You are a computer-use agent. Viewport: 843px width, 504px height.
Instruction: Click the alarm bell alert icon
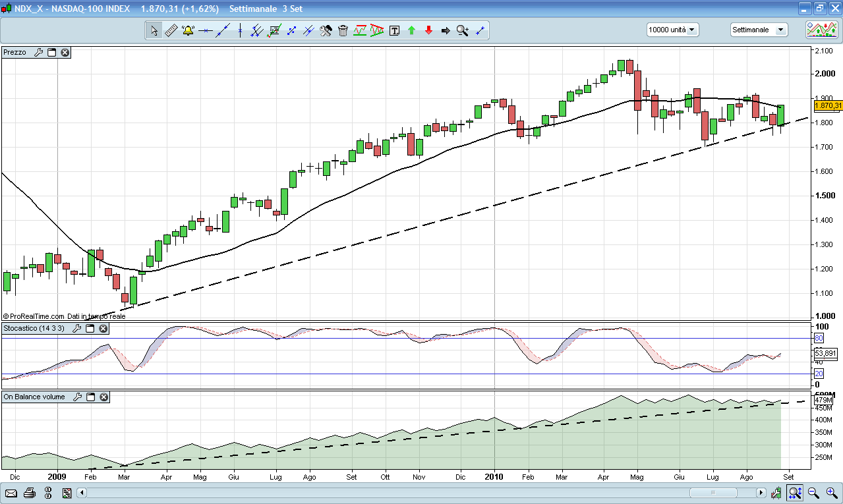point(188,30)
